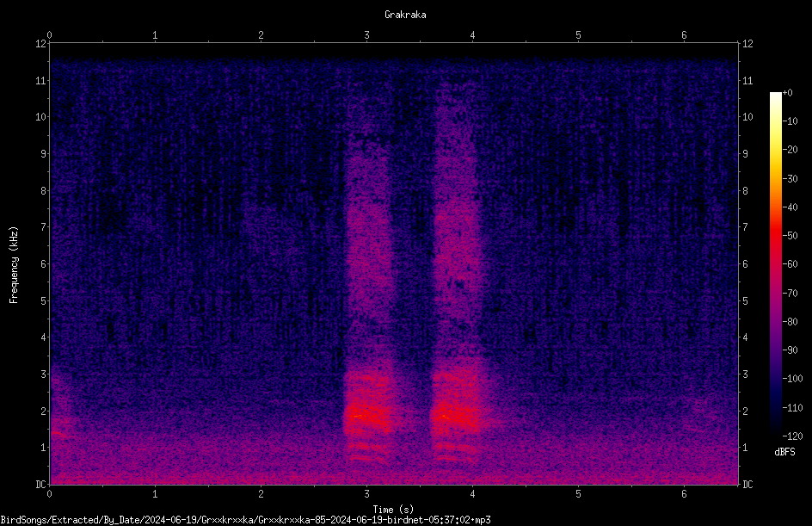Click the -120 label on the dBFS scale
Screen dimensions: 812x526
coord(792,436)
